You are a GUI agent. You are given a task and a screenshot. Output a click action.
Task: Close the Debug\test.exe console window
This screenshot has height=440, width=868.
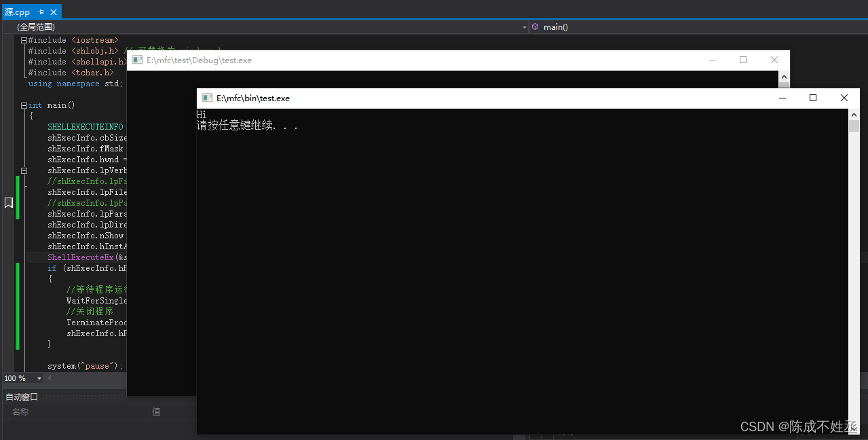(x=774, y=60)
